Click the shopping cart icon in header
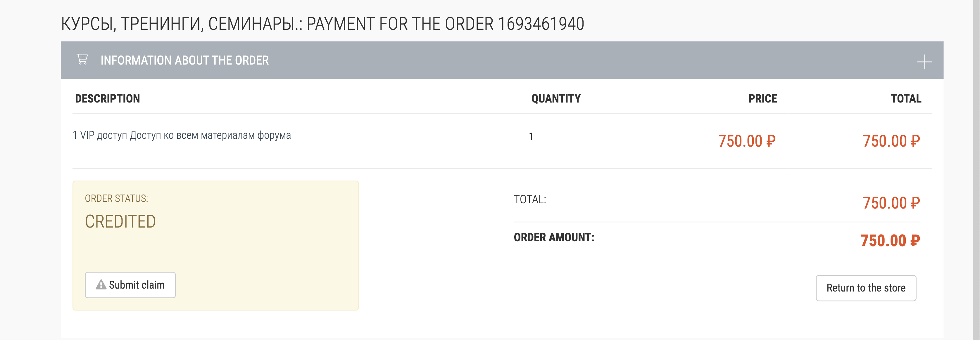The image size is (980, 340). (x=82, y=59)
